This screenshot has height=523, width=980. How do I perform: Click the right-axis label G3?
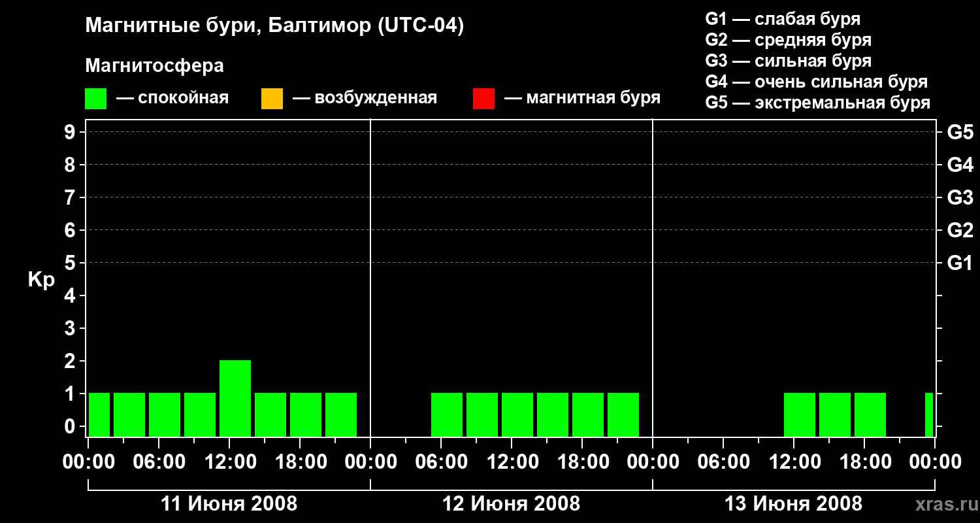tap(960, 197)
